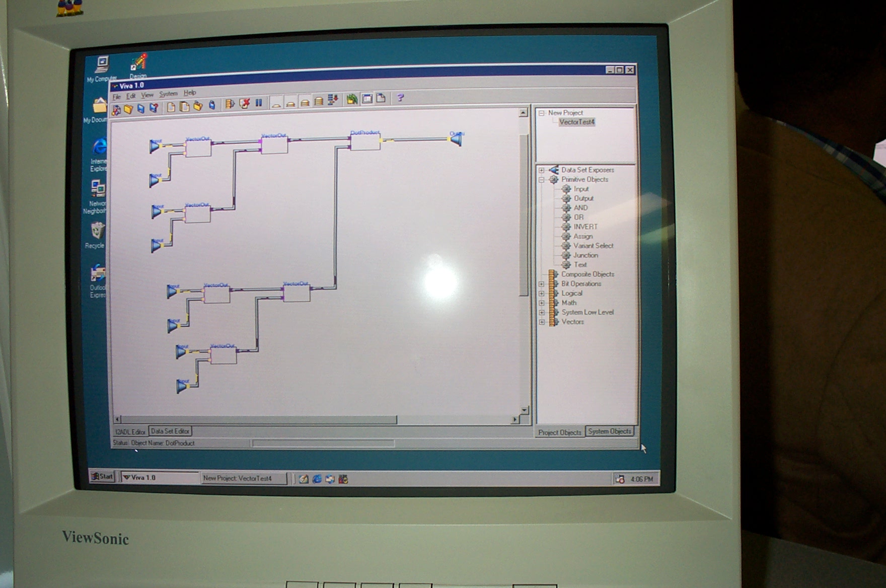Click the AND gear icon in the object tree
The width and height of the screenshot is (886, 588).
[x=566, y=208]
